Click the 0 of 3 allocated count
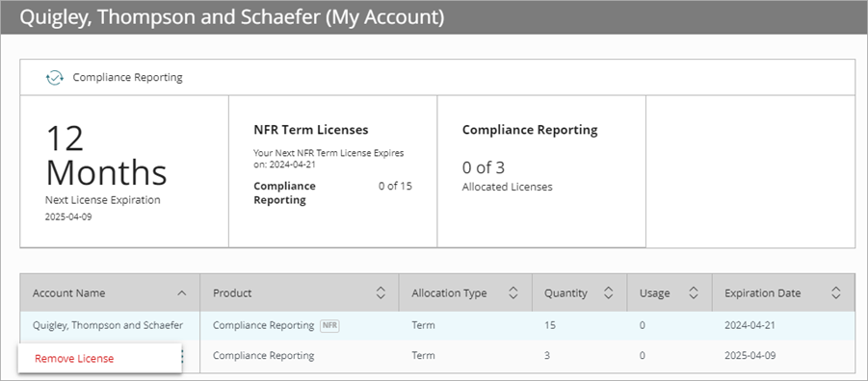The height and width of the screenshot is (381, 868). point(484,167)
